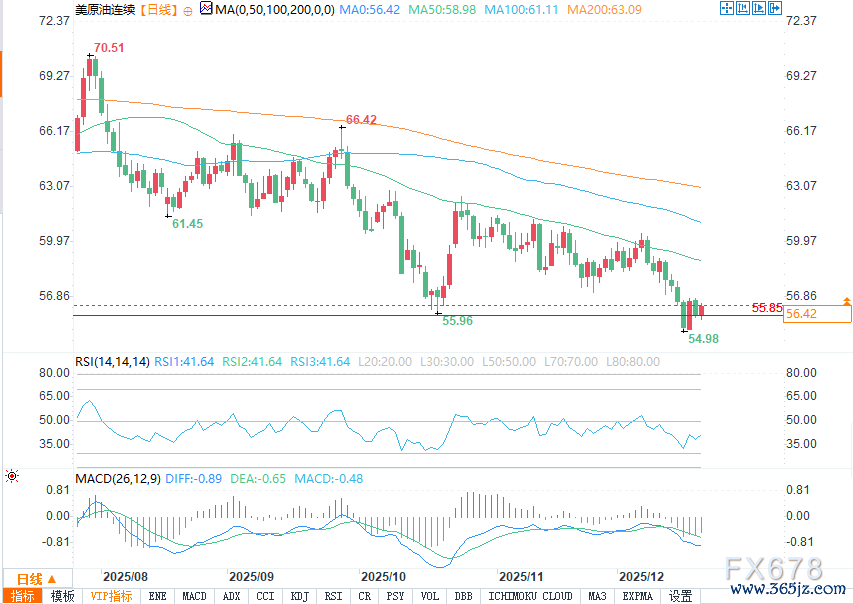Select the ENE indicator
Screen dimensions: 853x604
158,596
